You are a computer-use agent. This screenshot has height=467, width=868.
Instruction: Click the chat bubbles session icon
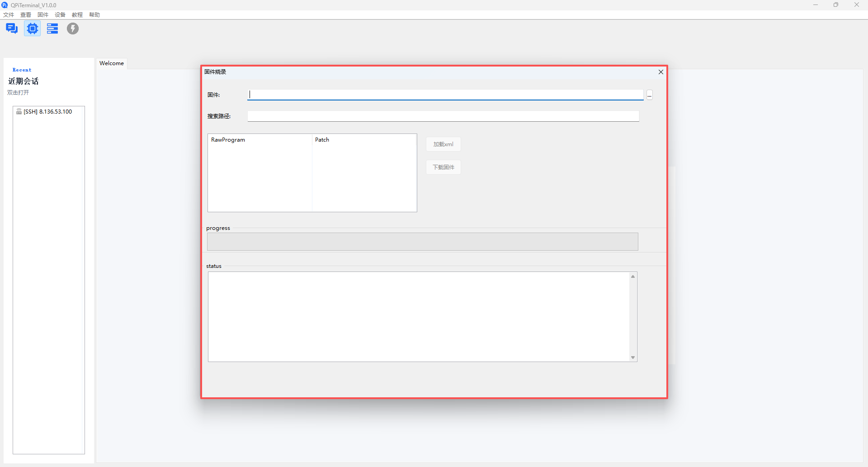pyautogui.click(x=12, y=29)
